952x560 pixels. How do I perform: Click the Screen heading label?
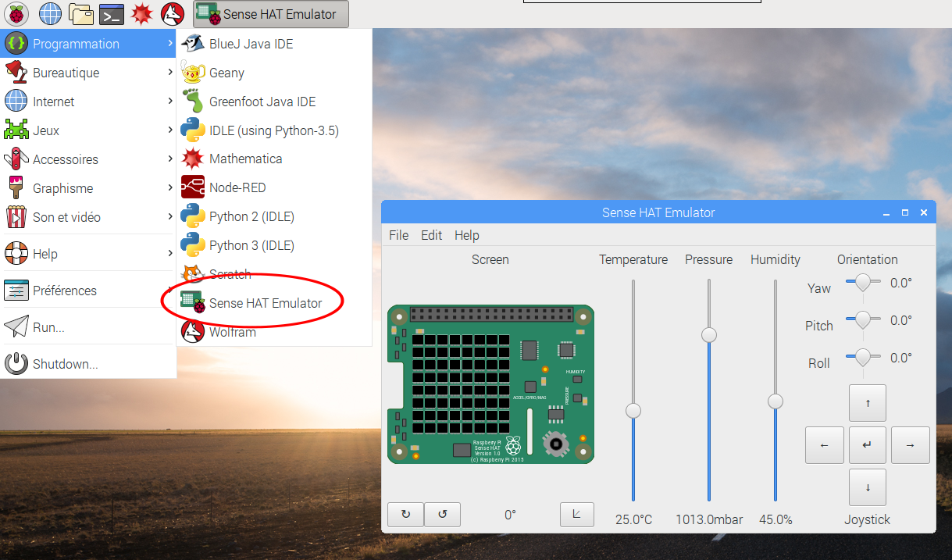[490, 259]
